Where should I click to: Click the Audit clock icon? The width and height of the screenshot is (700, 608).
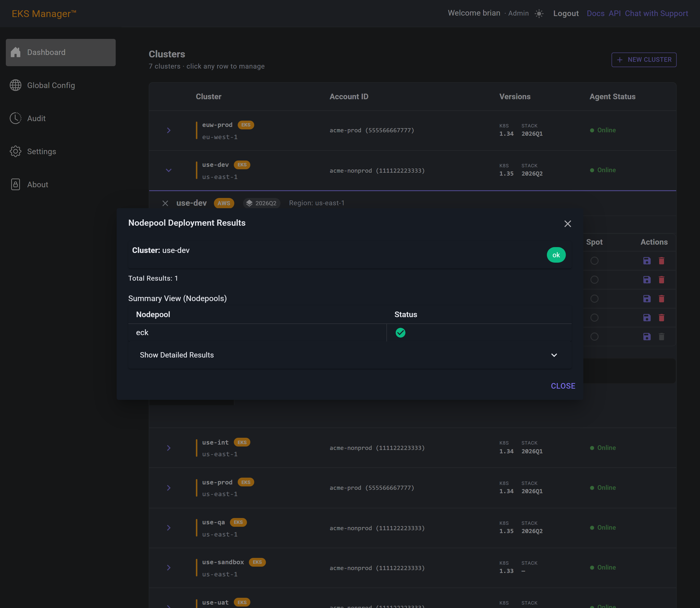point(16,118)
